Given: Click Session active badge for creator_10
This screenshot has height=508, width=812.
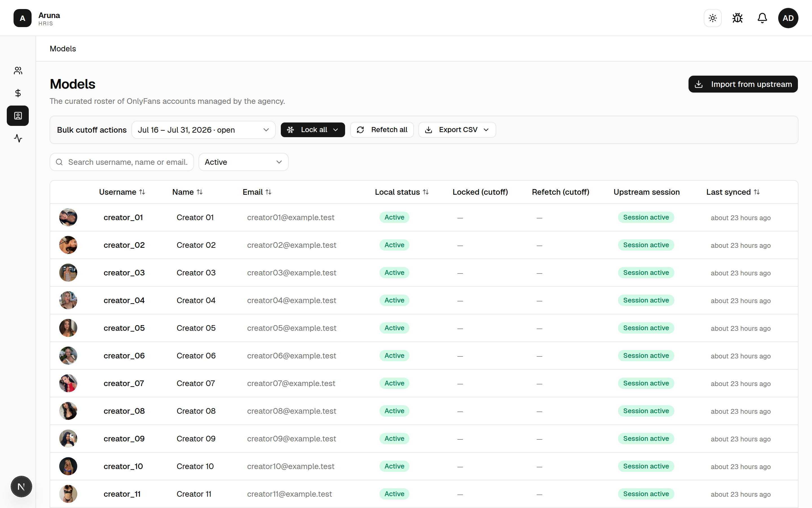Looking at the screenshot, I should pyautogui.click(x=646, y=466).
